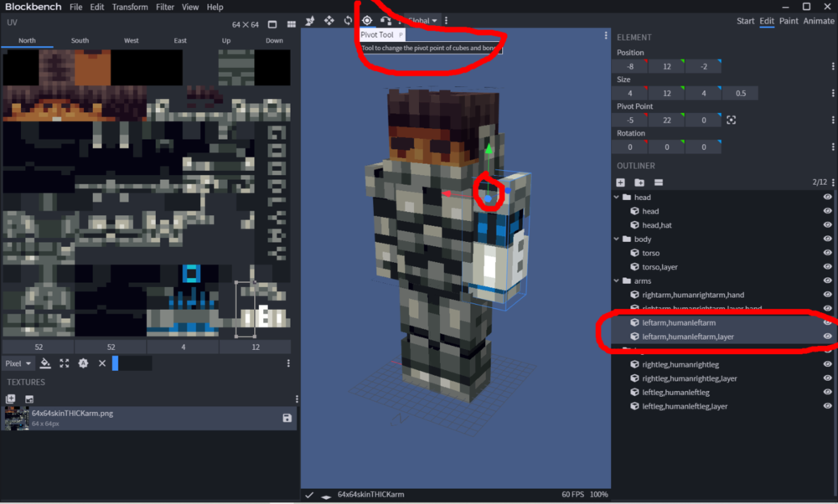Click the add cube icon in Outliner

pos(620,183)
